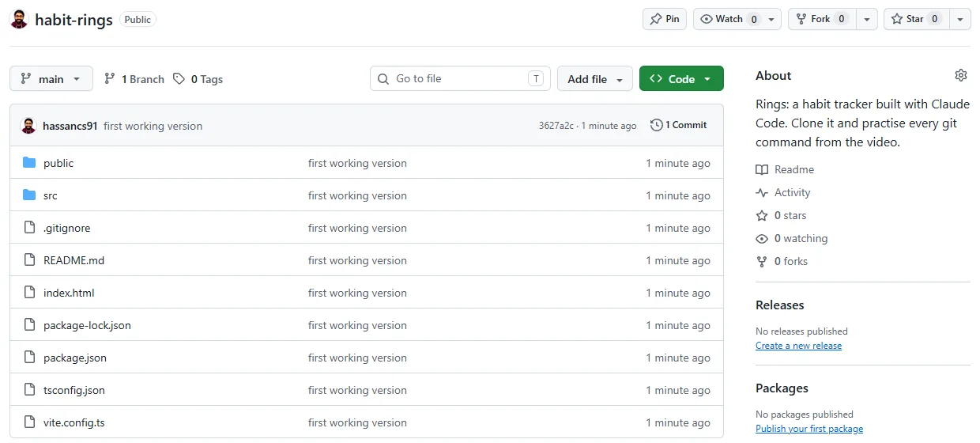Open the main branch selector dropdown

tap(51, 78)
